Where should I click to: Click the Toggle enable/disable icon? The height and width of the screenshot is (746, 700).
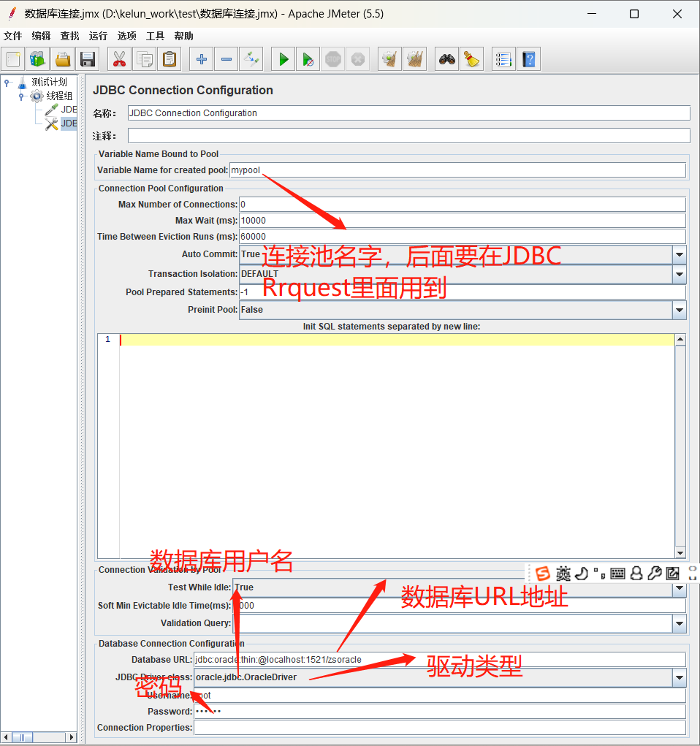click(251, 59)
